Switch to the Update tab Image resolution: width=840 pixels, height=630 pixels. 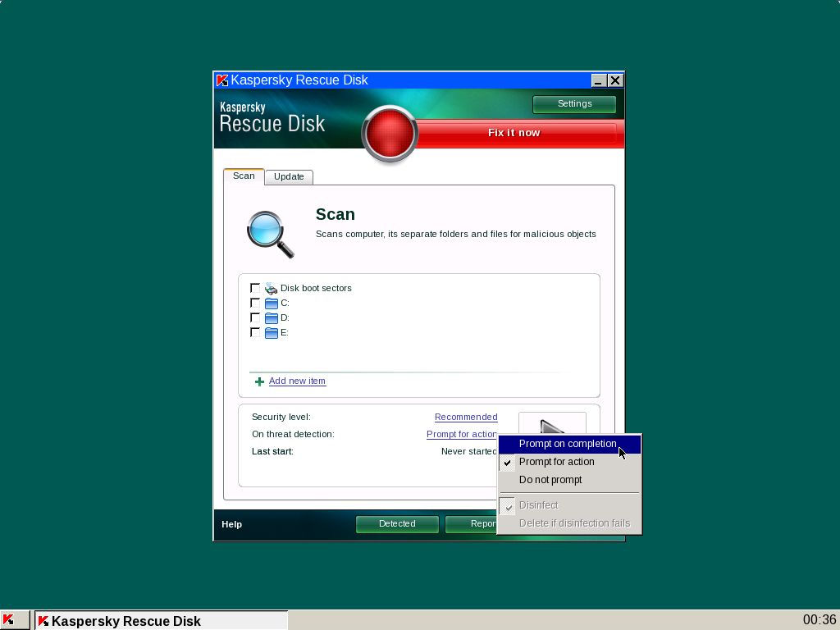pyautogui.click(x=289, y=177)
